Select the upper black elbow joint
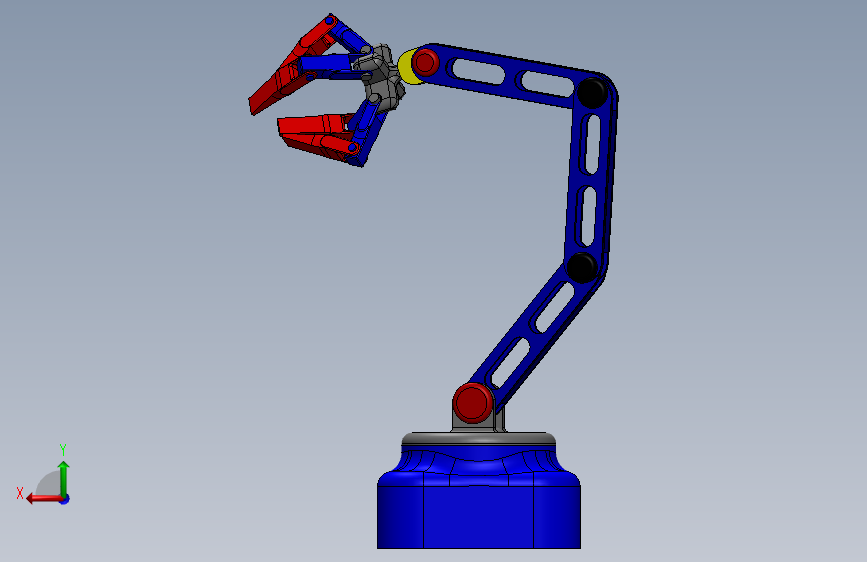Image resolution: width=867 pixels, height=562 pixels. point(592,93)
